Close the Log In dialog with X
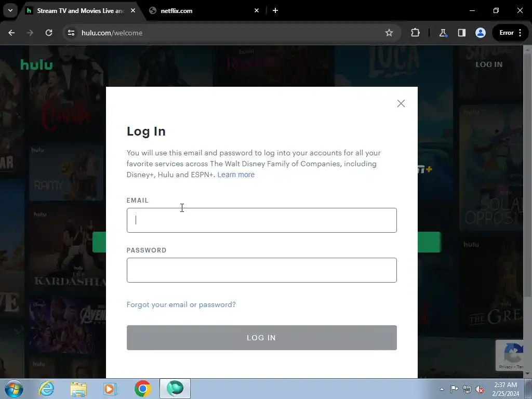This screenshot has height=399, width=532. click(x=401, y=103)
